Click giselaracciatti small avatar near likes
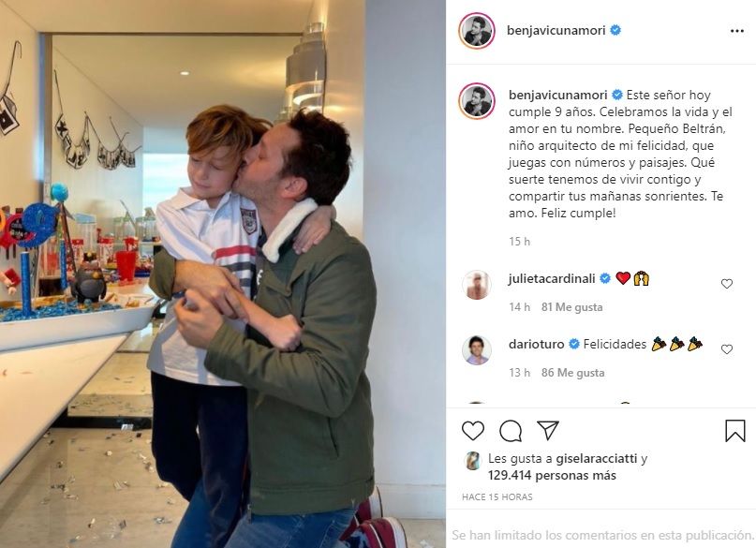Screen dimensions: 756x548 [x=473, y=461]
